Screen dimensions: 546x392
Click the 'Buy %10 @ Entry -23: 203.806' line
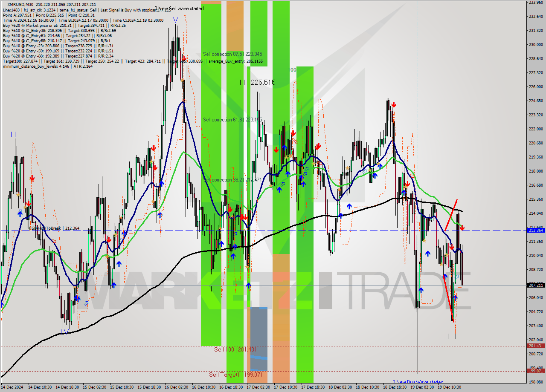pos(58,46)
